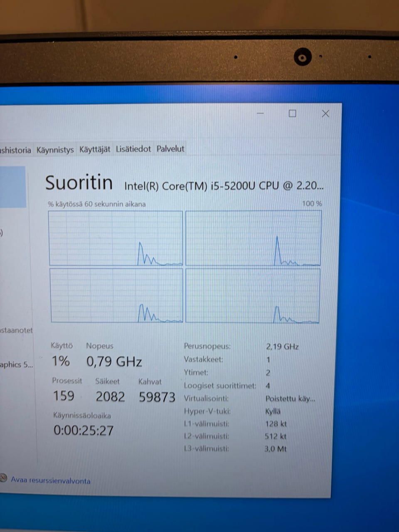The width and height of the screenshot is (399, 532).
Task: Click the L3-välimuisti value 3,0 Mt
Action: click(276, 449)
